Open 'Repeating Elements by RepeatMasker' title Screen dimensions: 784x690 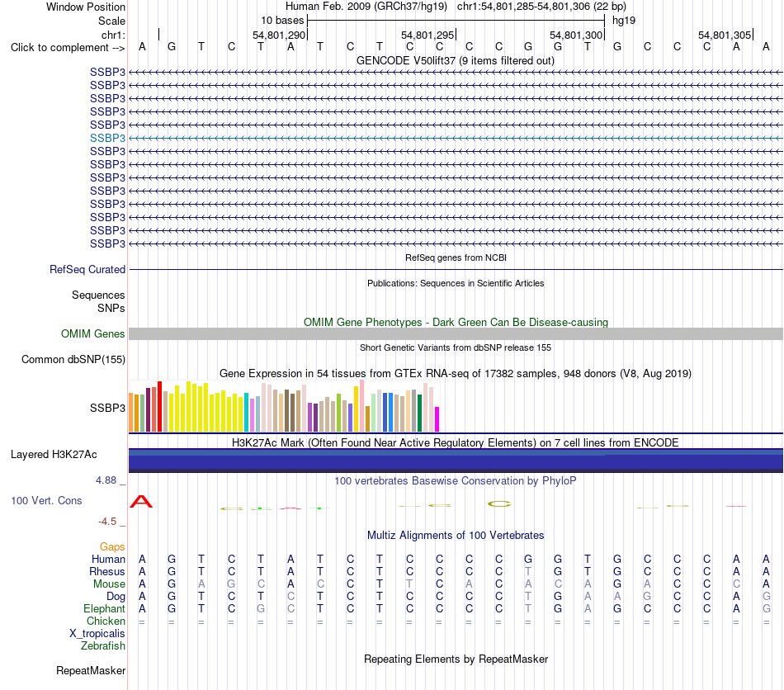coord(456,659)
